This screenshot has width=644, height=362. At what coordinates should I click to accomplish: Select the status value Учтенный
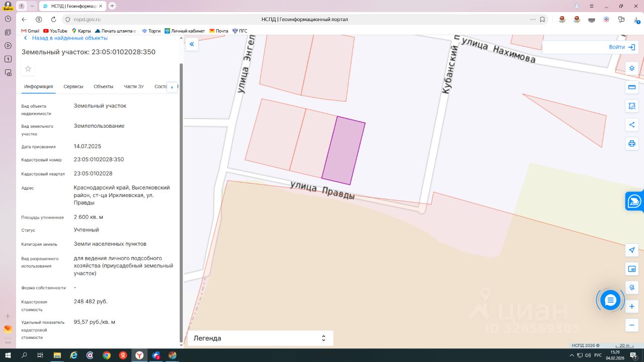tap(87, 230)
